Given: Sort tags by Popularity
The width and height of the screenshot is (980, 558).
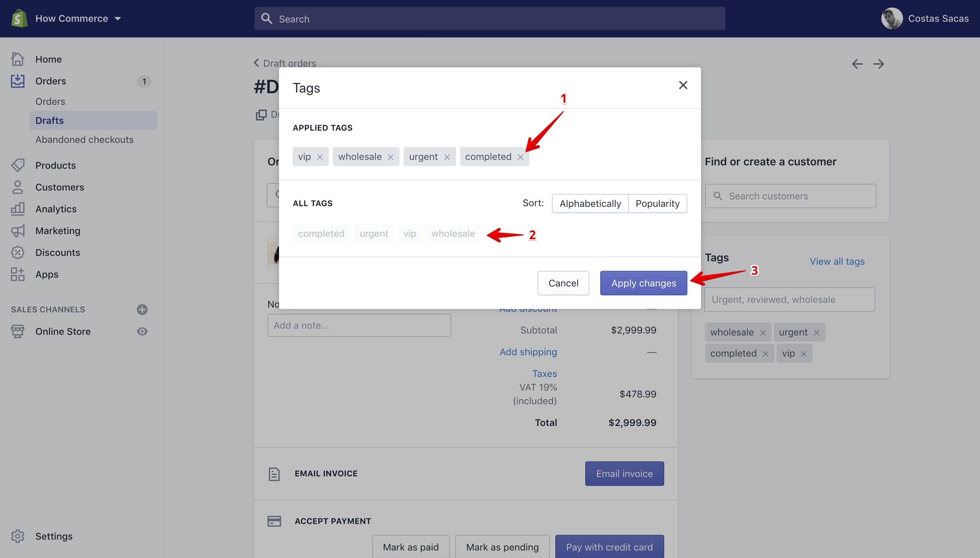Looking at the screenshot, I should [x=658, y=203].
